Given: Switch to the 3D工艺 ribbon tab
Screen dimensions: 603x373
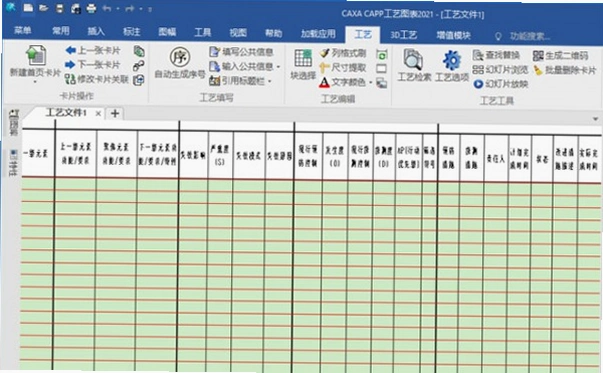Looking at the screenshot, I should [403, 35].
